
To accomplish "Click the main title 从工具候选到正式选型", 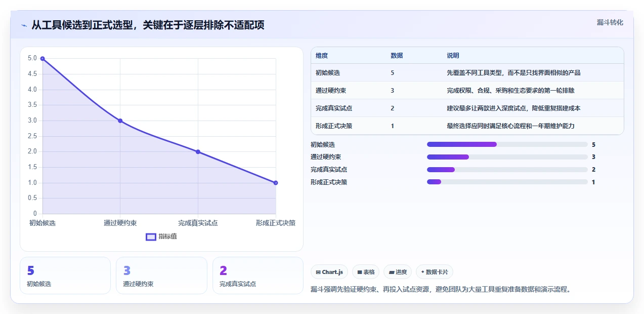I will pos(148,25).
